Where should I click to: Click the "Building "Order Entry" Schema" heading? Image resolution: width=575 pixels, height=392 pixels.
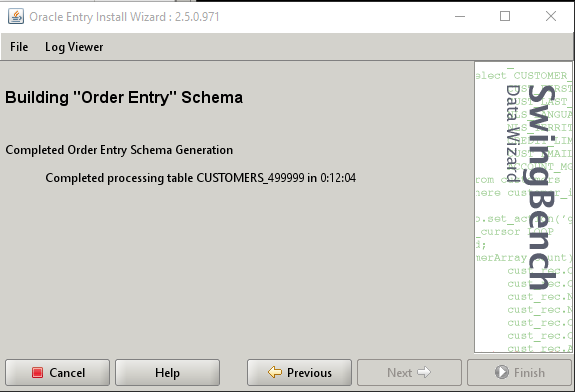click(124, 98)
